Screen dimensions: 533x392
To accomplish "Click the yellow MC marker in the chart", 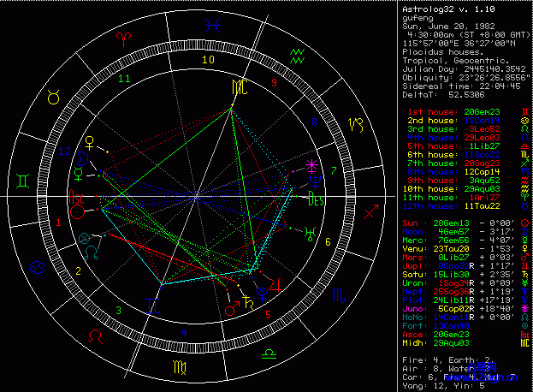I will click(237, 87).
